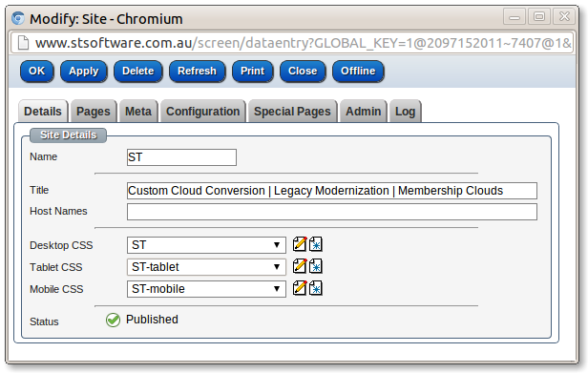Click the URL address bar
This screenshot has width=588, height=373.
[x=292, y=43]
